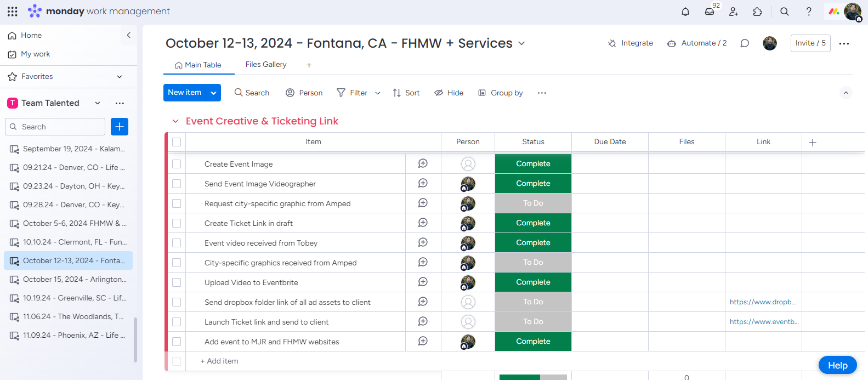The height and width of the screenshot is (380, 868).
Task: Open the notifications bell
Action: [685, 12]
